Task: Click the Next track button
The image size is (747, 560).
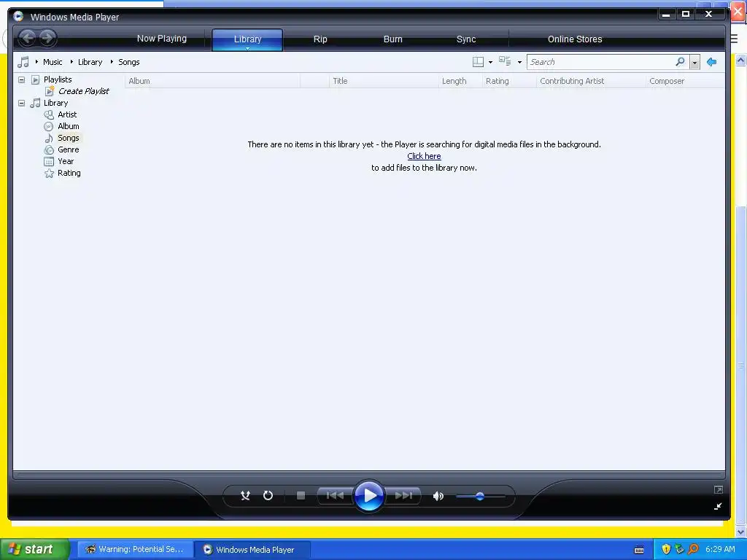Action: pos(403,496)
